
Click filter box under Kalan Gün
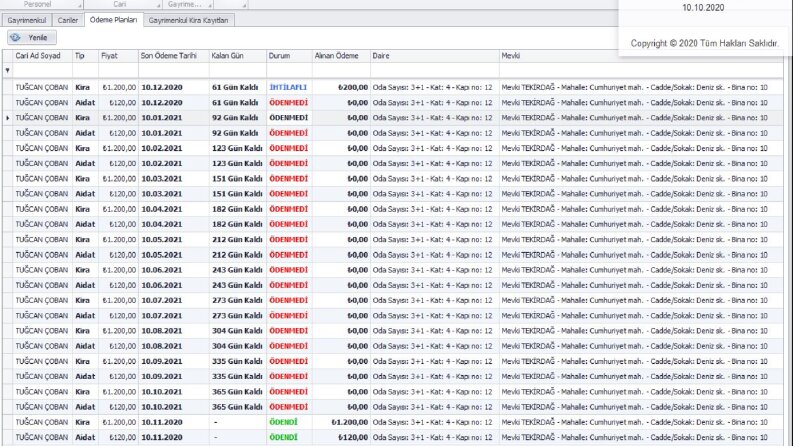(237, 70)
